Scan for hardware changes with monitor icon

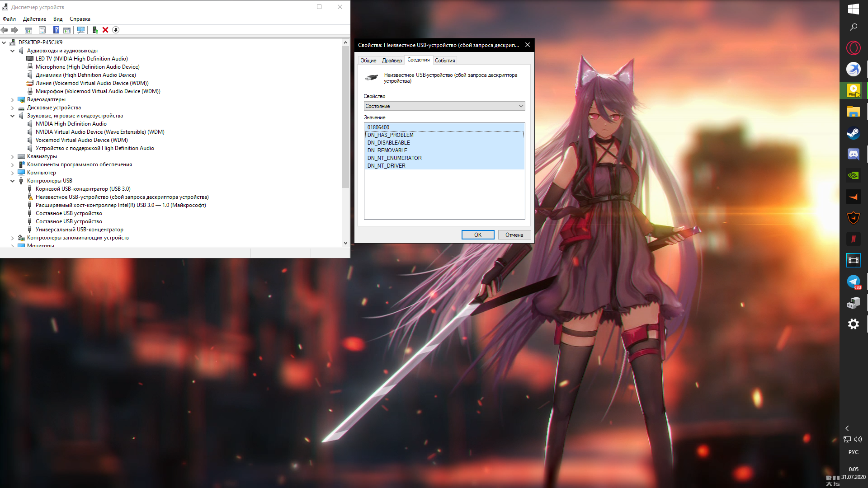coord(81,30)
